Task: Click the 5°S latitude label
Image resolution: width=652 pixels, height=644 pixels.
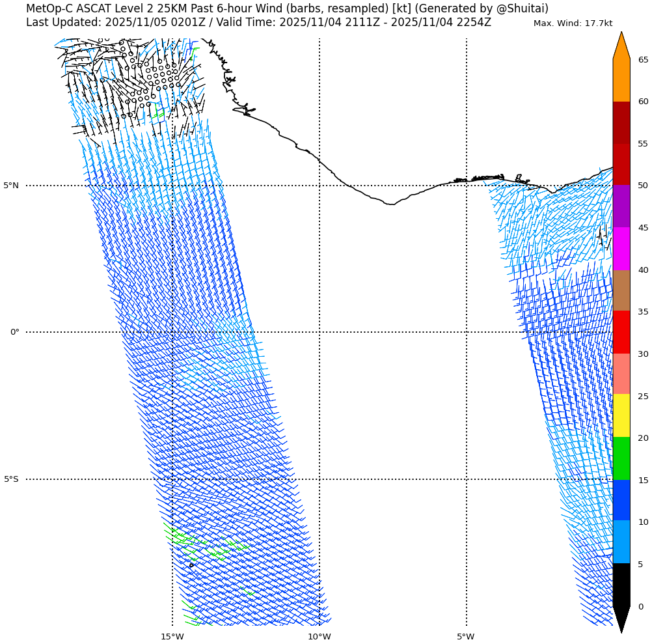Action: coord(11,479)
